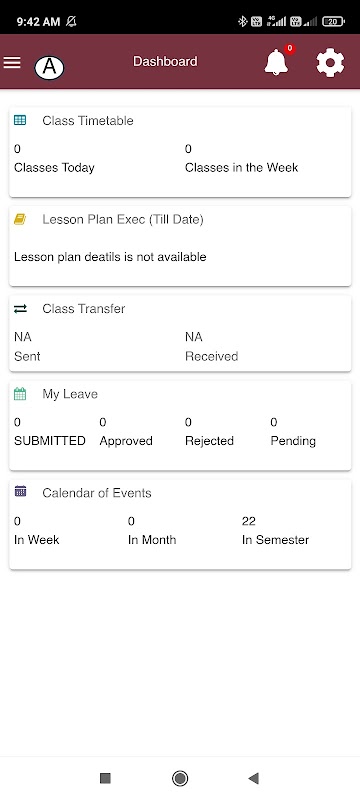Screen dimensions: 360x800
Task: Tap the Calendar of Events icon
Action: (x=20, y=492)
